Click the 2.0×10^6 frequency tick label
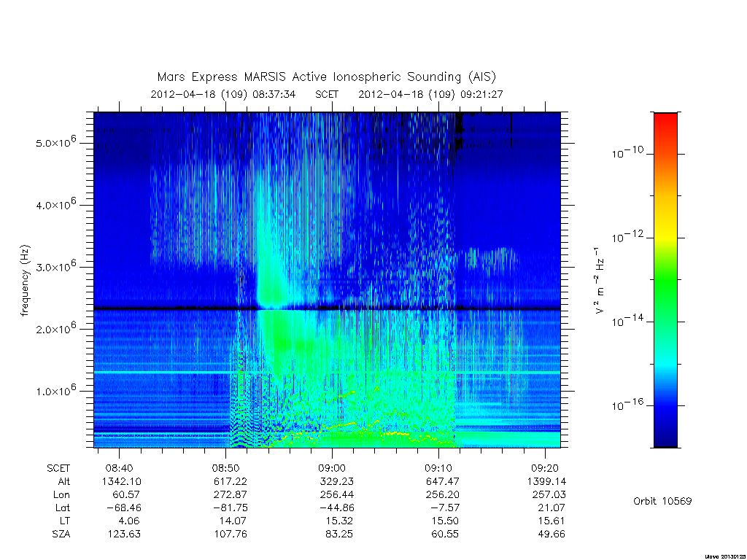The width and height of the screenshot is (747, 560). click(x=55, y=327)
